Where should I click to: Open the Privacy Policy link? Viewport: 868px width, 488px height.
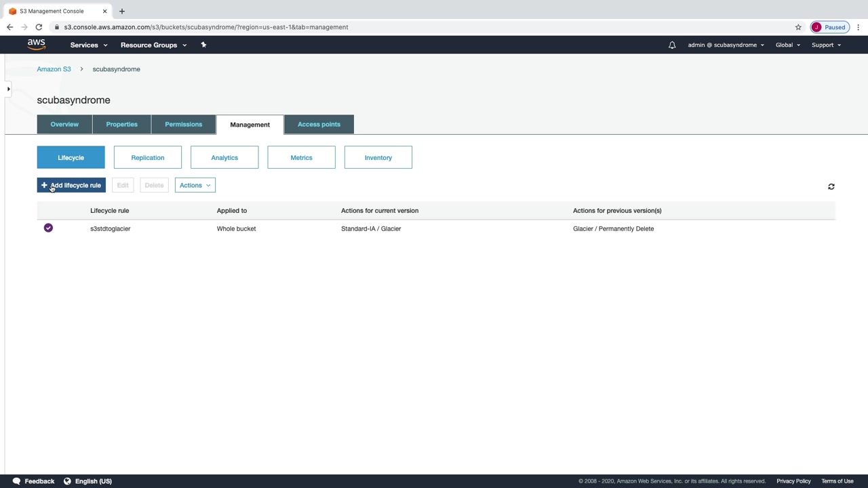(793, 481)
